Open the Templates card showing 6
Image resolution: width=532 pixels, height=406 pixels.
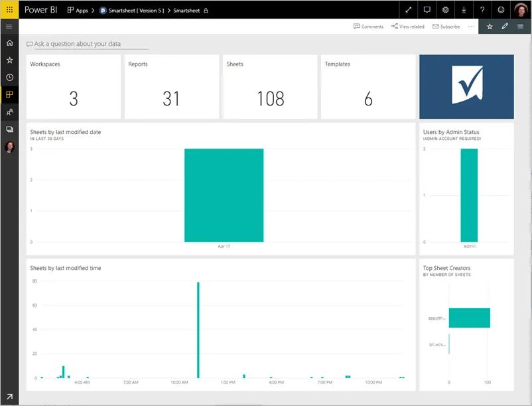[368, 87]
